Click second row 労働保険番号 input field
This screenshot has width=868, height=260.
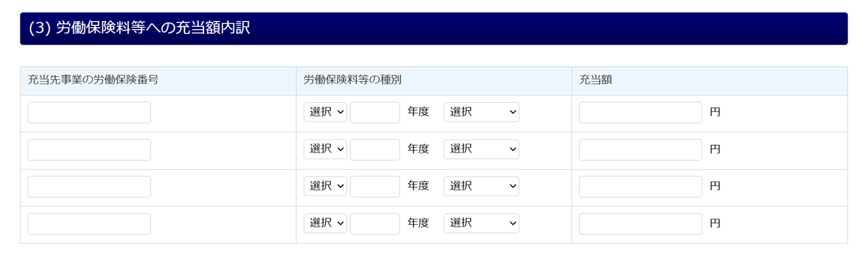(x=90, y=150)
